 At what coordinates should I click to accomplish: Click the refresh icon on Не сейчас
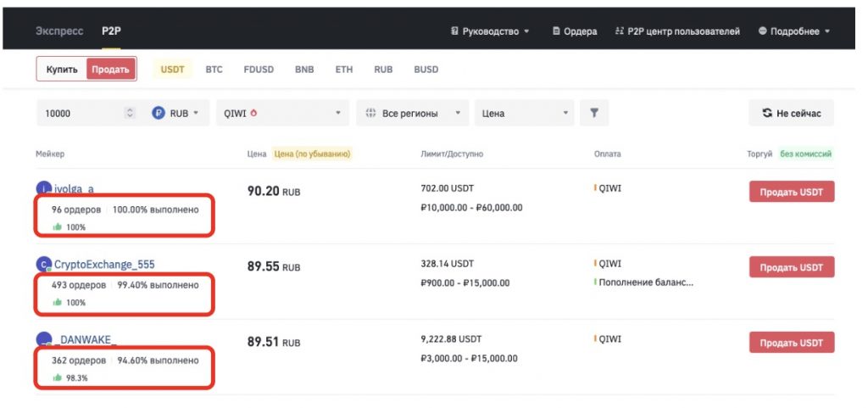coord(767,113)
